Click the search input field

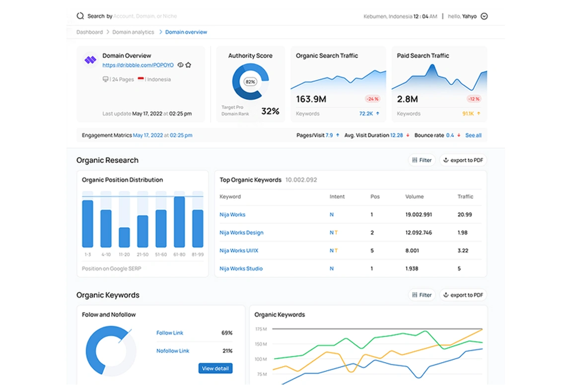[144, 15]
